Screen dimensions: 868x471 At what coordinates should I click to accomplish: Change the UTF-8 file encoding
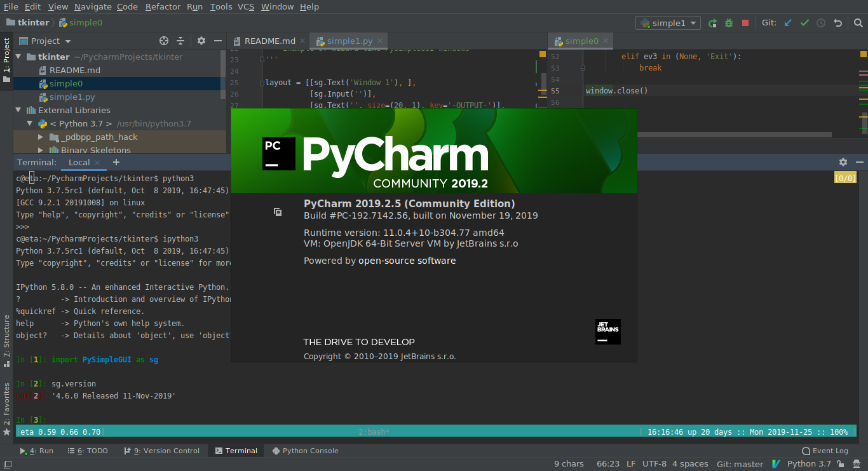point(654,464)
